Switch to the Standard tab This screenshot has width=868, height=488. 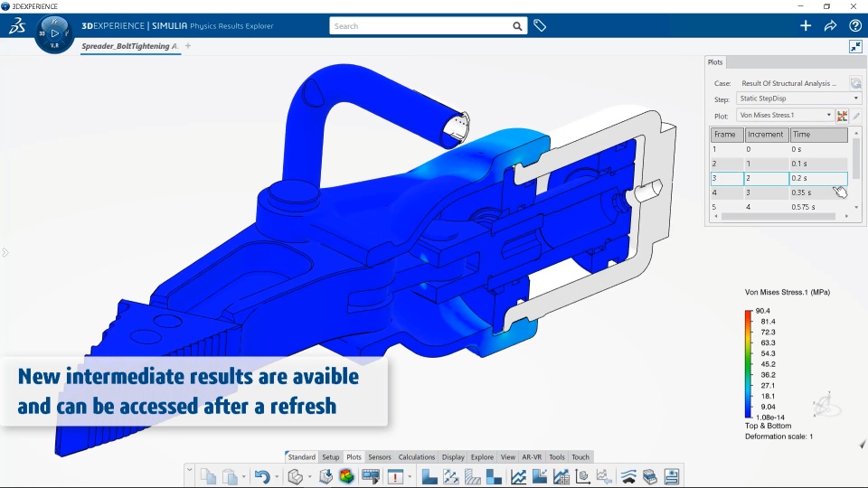click(x=301, y=457)
